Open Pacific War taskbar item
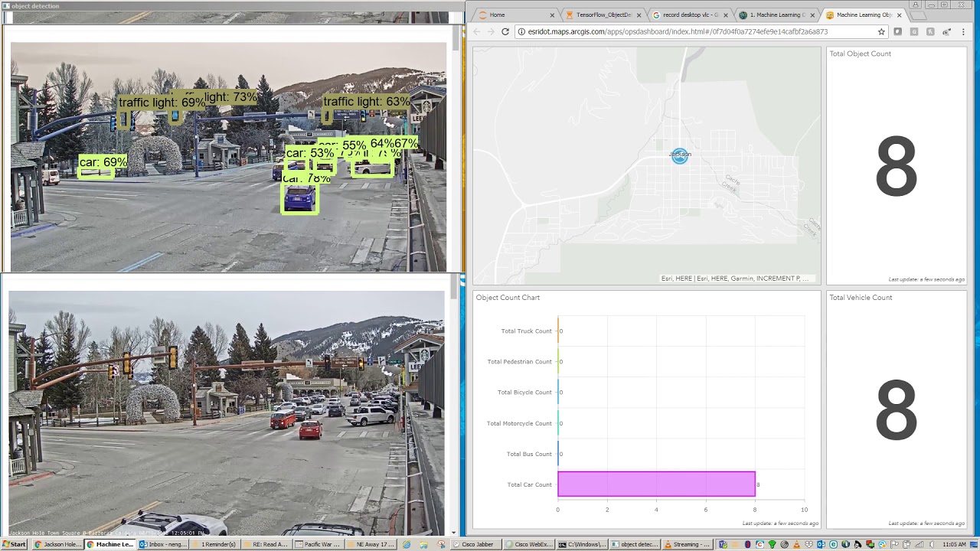980x551 pixels. coord(319,544)
